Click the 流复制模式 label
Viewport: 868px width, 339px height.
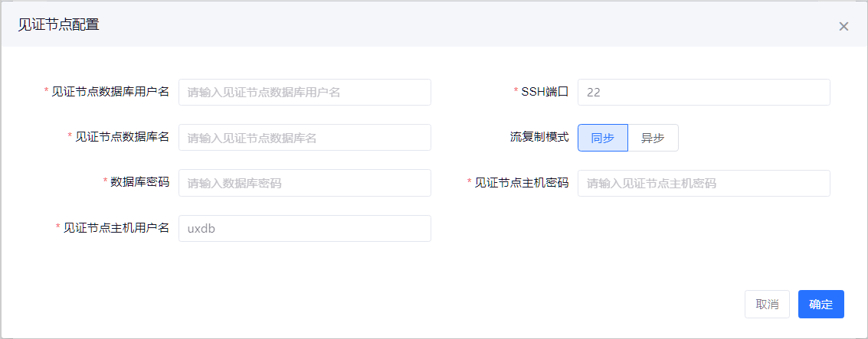(x=539, y=137)
